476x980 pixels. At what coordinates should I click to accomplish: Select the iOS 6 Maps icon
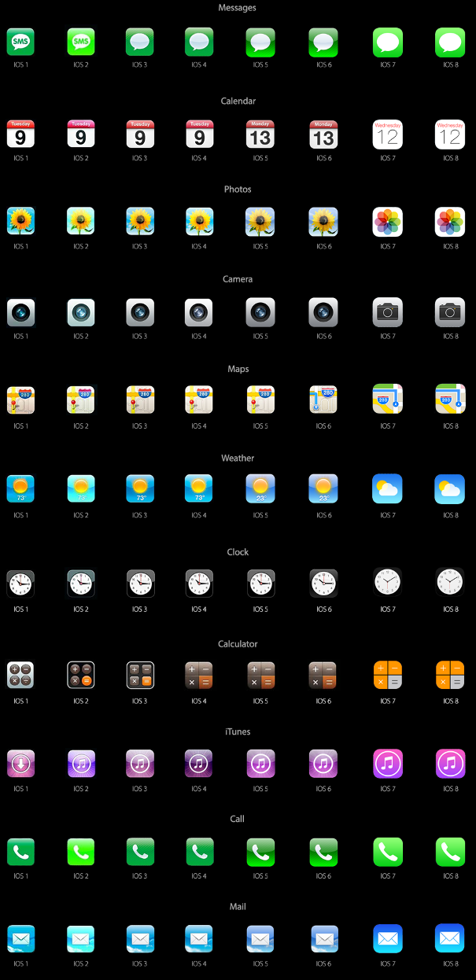pyautogui.click(x=323, y=400)
